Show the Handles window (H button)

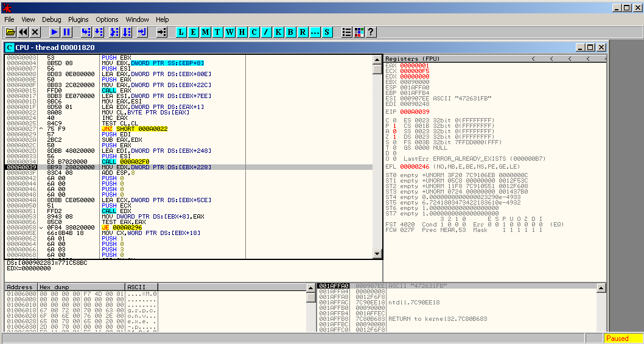point(242,32)
